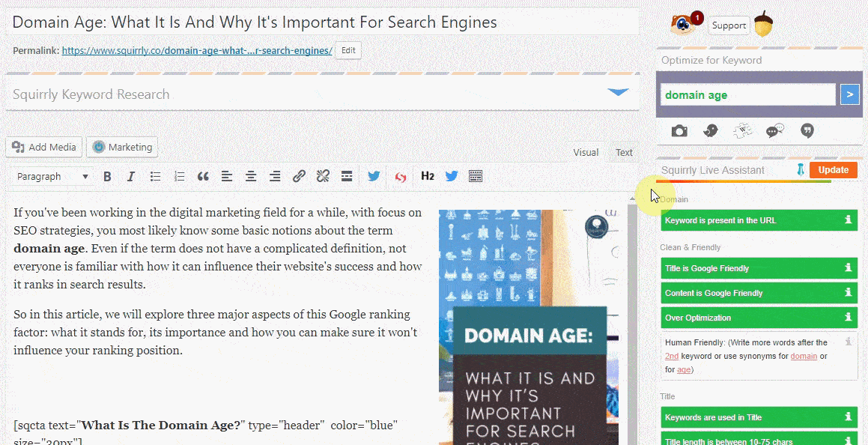Image resolution: width=868 pixels, height=445 pixels.
Task: Click the permalink Edit button
Action: click(348, 50)
